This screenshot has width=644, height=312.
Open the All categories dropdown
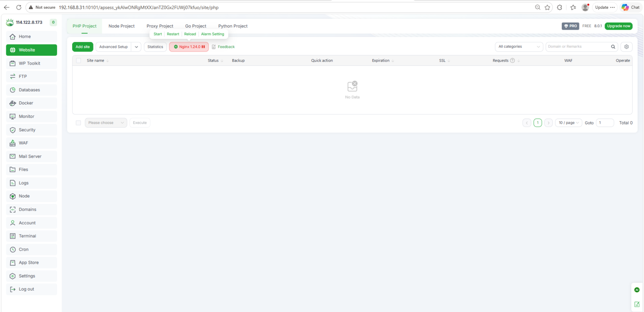519,47
